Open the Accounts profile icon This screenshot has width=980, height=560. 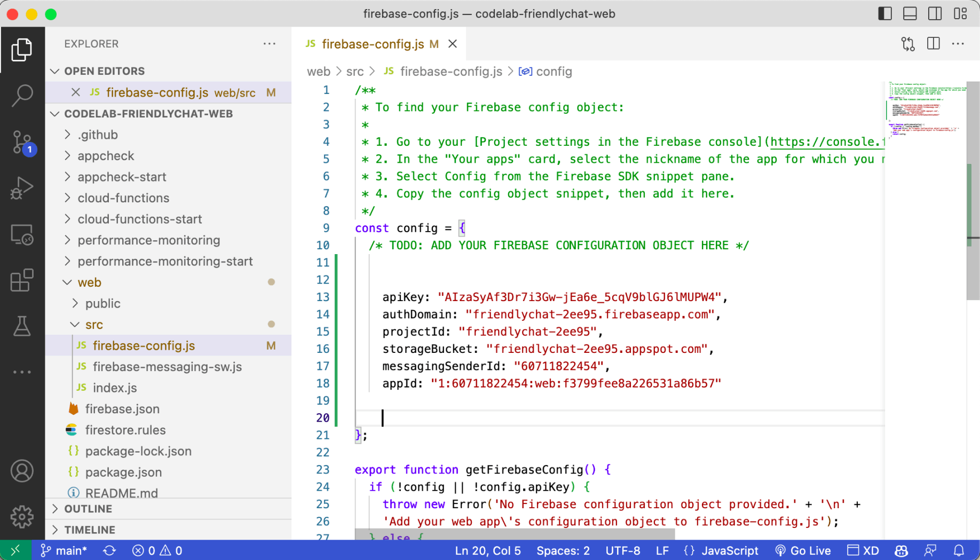point(22,471)
